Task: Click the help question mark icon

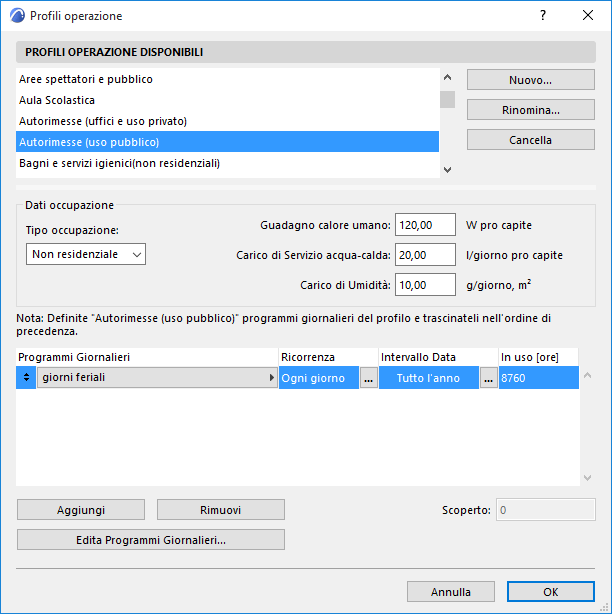Action: click(543, 16)
